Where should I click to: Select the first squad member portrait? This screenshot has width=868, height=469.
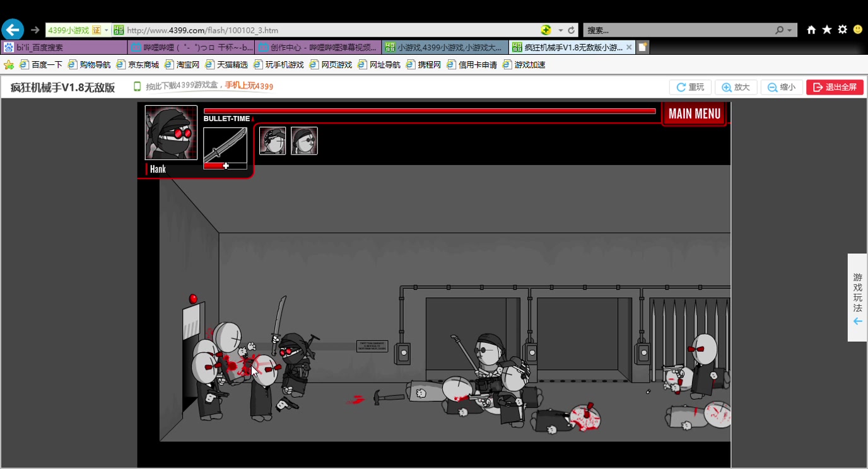tap(273, 141)
